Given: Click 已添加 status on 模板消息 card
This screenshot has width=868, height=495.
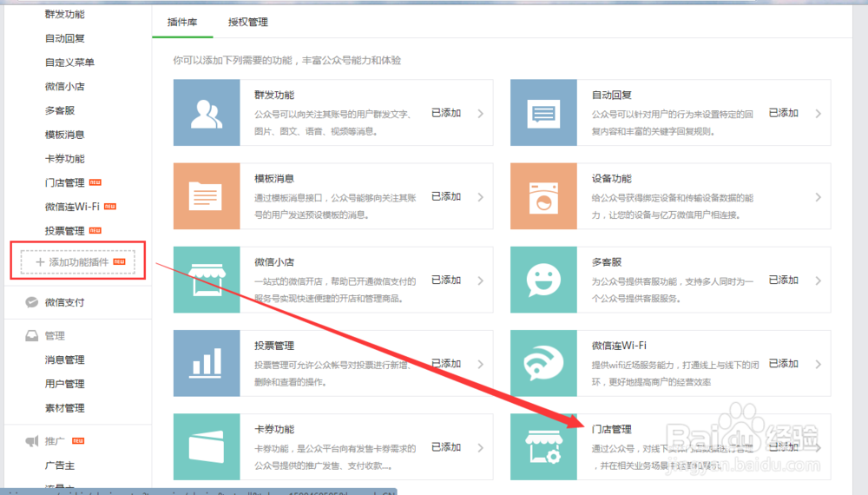Looking at the screenshot, I should tap(446, 196).
